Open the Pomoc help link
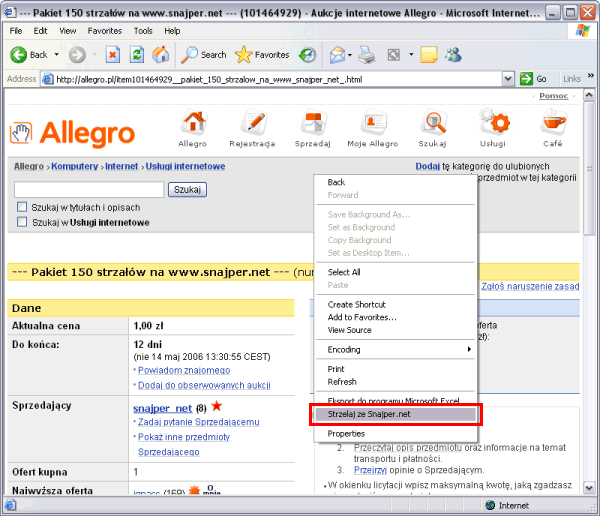 point(553,96)
